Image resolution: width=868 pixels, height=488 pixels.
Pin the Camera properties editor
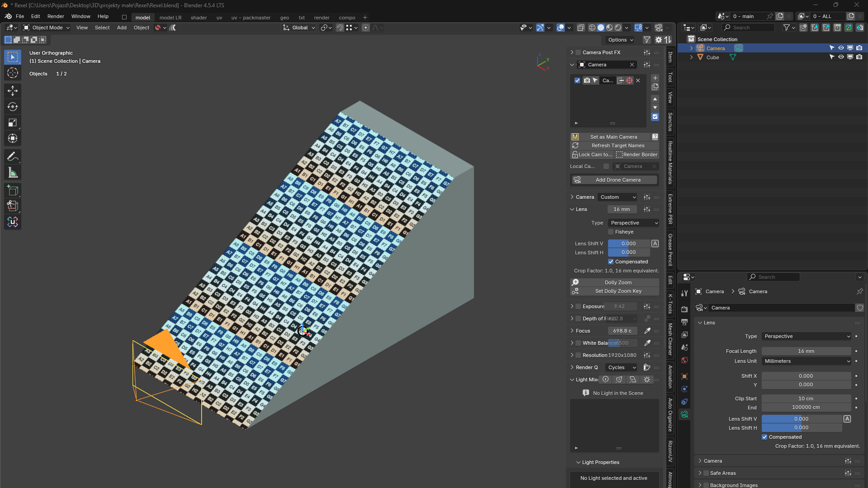click(859, 291)
